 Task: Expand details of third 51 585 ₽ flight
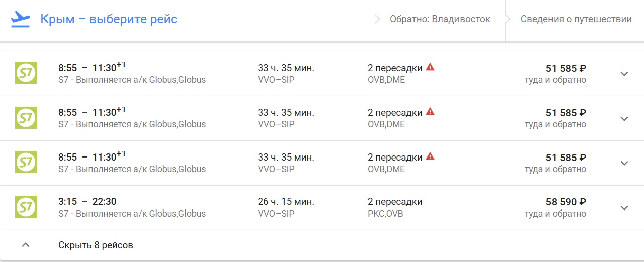tap(624, 163)
